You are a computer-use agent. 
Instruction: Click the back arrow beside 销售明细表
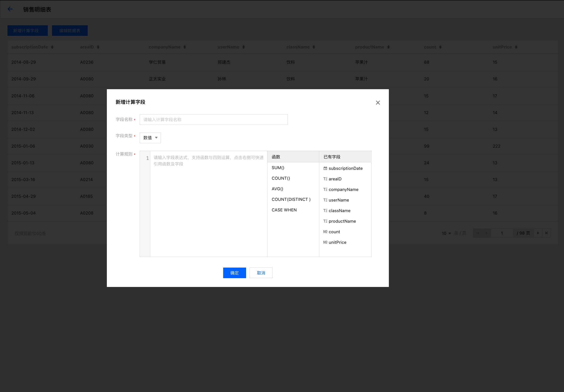(x=10, y=9)
